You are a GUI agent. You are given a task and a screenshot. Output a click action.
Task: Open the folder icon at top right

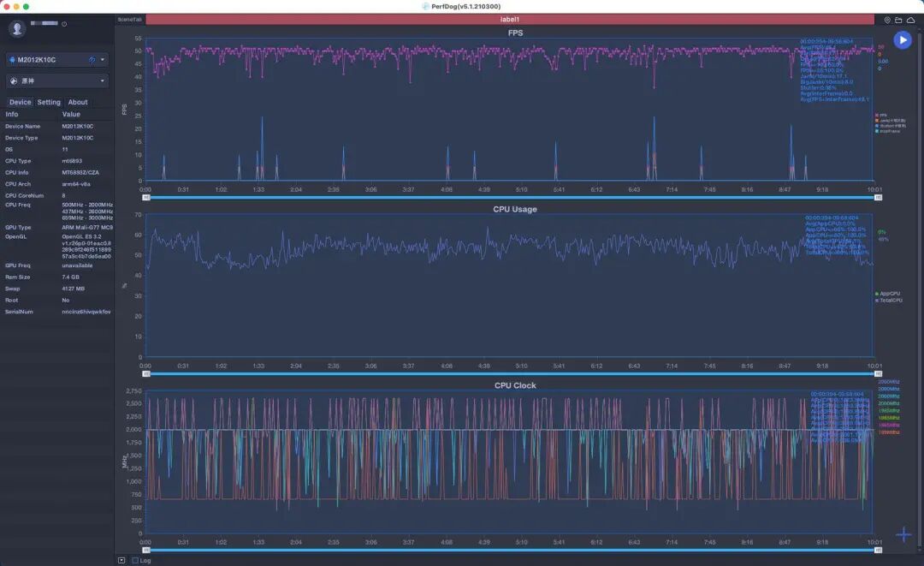point(898,20)
